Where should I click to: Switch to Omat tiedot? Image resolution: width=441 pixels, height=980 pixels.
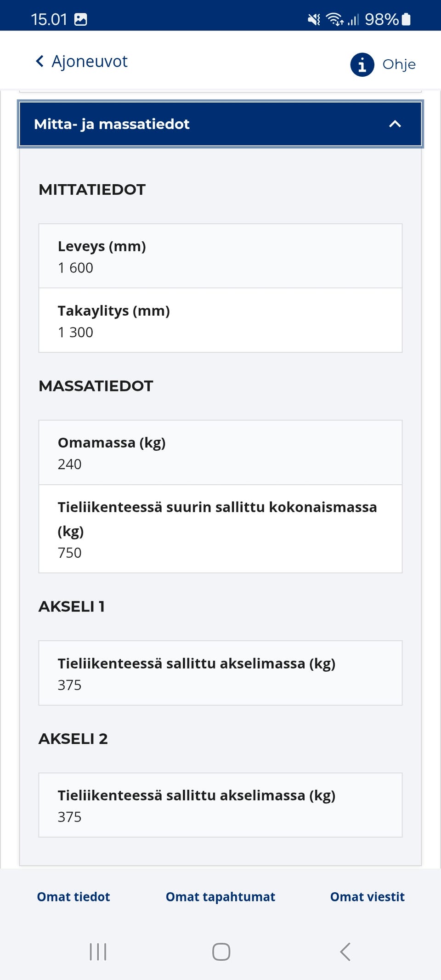(73, 897)
